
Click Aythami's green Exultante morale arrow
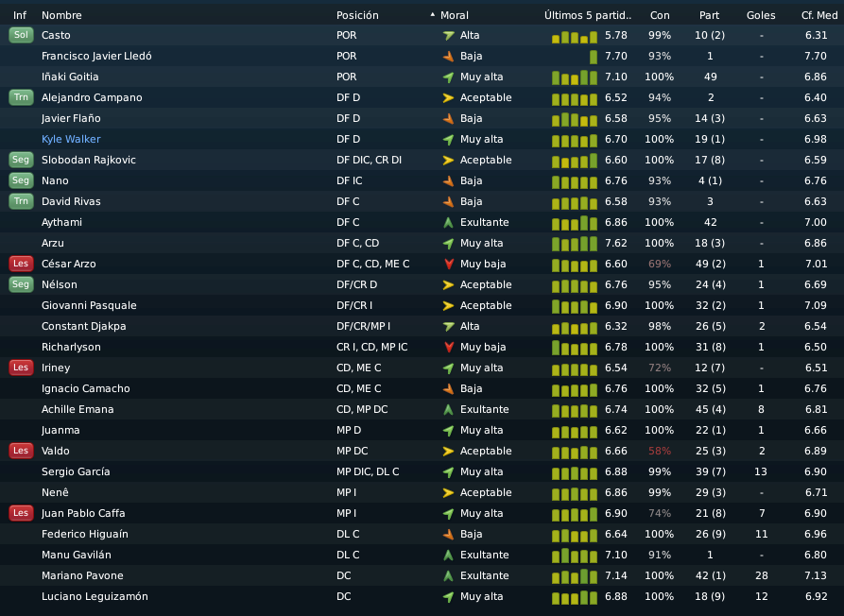pos(448,222)
